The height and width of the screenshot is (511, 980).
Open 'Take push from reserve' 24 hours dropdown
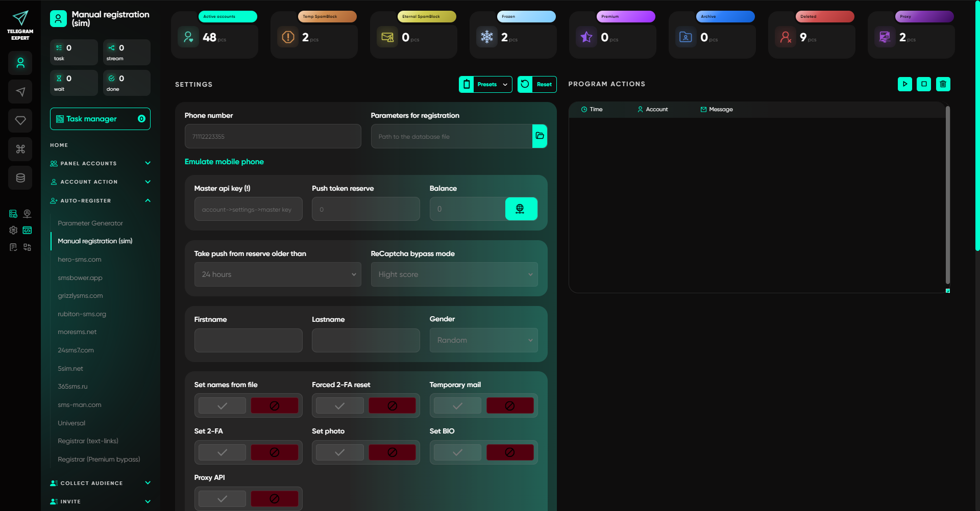[x=278, y=274]
